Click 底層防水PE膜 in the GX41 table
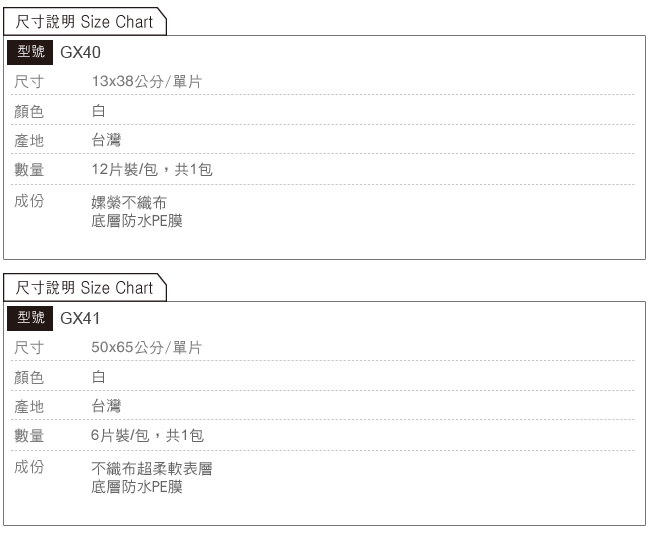The height and width of the screenshot is (535, 650). [x=137, y=487]
